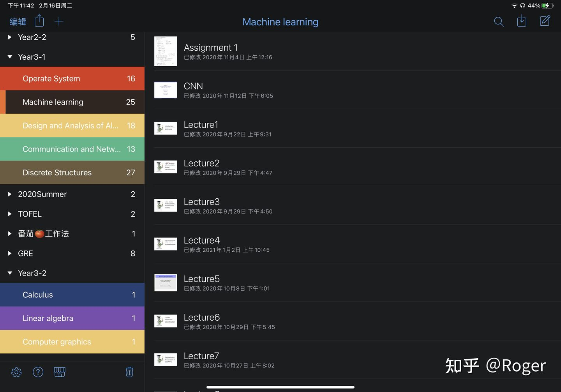This screenshot has height=392, width=561.
Task: Click the Year3-1 folder label
Action: 32,57
